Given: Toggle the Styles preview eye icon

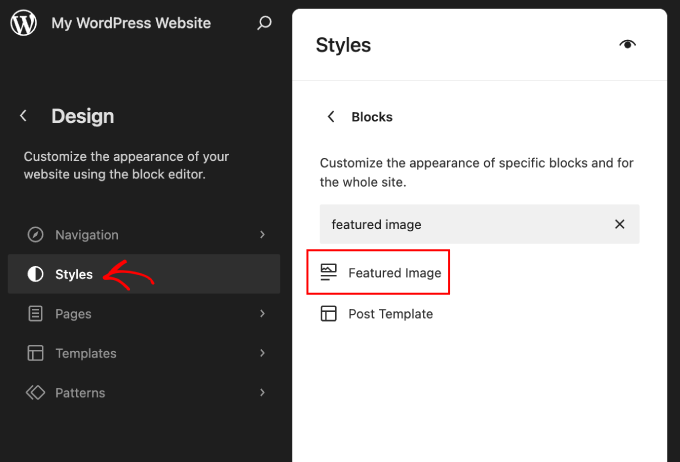Looking at the screenshot, I should [627, 45].
